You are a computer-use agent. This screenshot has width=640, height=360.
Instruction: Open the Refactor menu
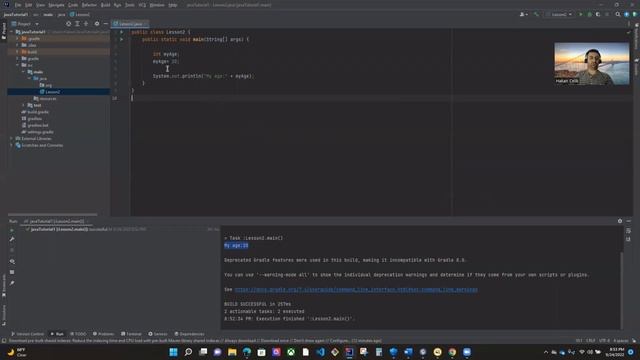point(89,5)
